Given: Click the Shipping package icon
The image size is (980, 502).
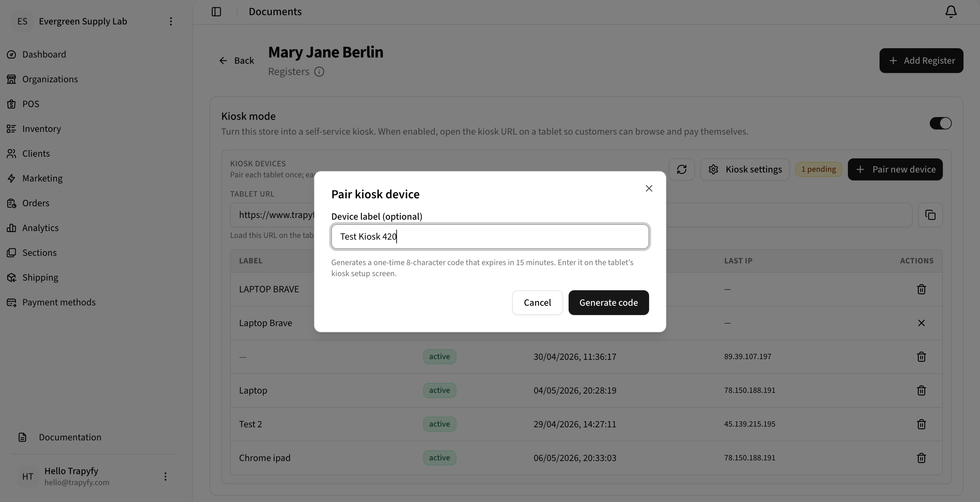Looking at the screenshot, I should [x=11, y=277].
